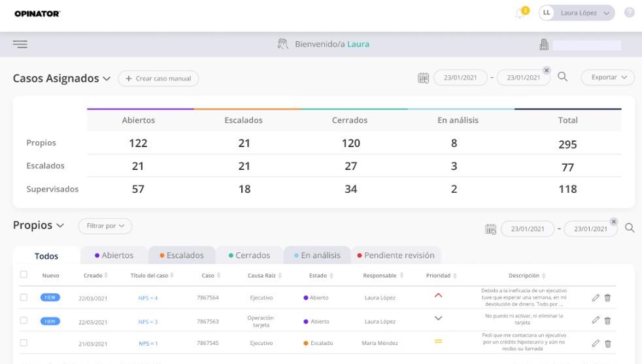Click the NEW badge of case 7867563
The image size is (642, 364).
[50, 322]
